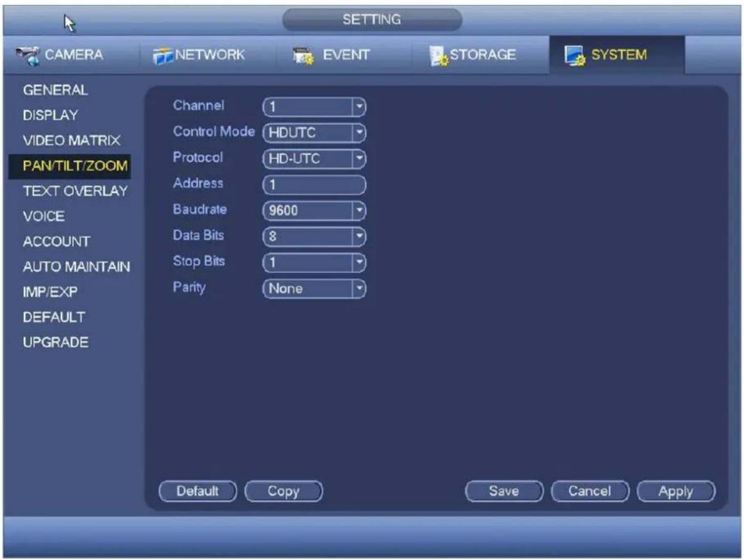744x560 pixels.
Task: Click the Control Mode label
Action: coord(214,132)
